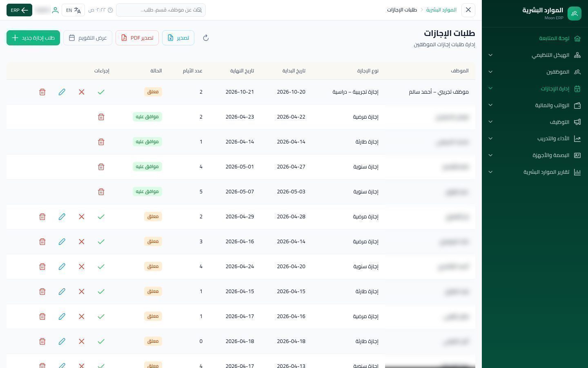Delete the leave request starting 2026-10-20
The width and height of the screenshot is (588, 368).
click(x=42, y=92)
